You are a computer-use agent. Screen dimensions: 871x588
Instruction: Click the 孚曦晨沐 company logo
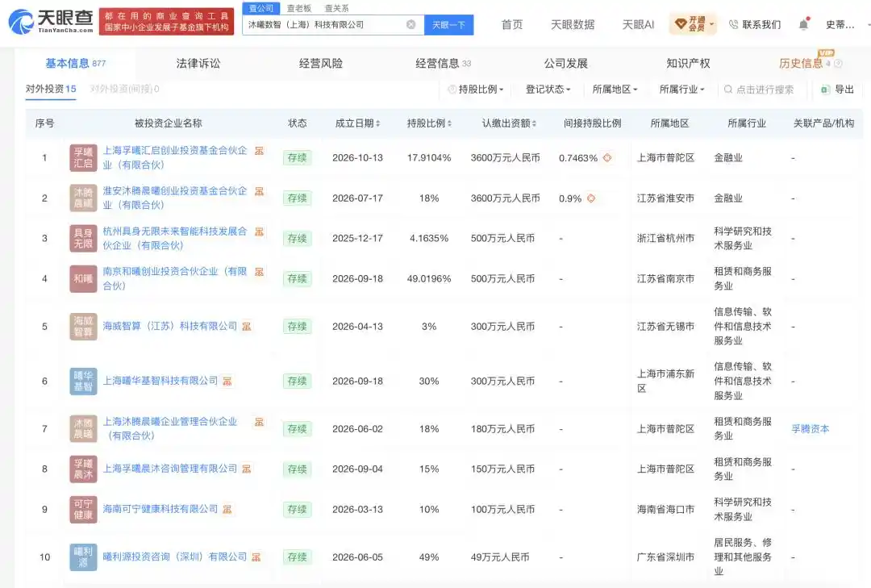(x=83, y=469)
